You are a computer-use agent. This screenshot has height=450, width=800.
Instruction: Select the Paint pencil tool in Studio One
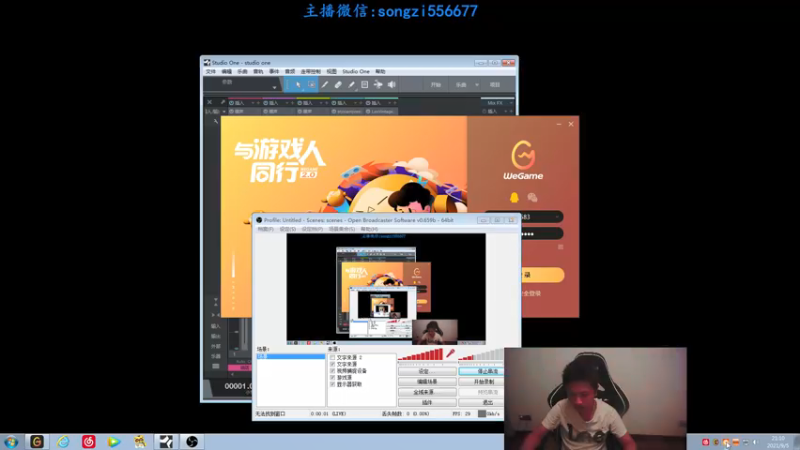[351, 85]
